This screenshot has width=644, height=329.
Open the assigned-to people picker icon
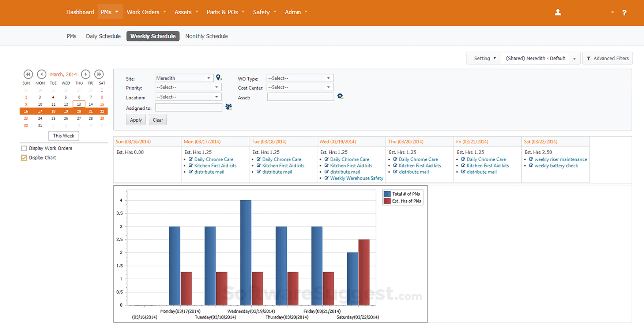(229, 107)
